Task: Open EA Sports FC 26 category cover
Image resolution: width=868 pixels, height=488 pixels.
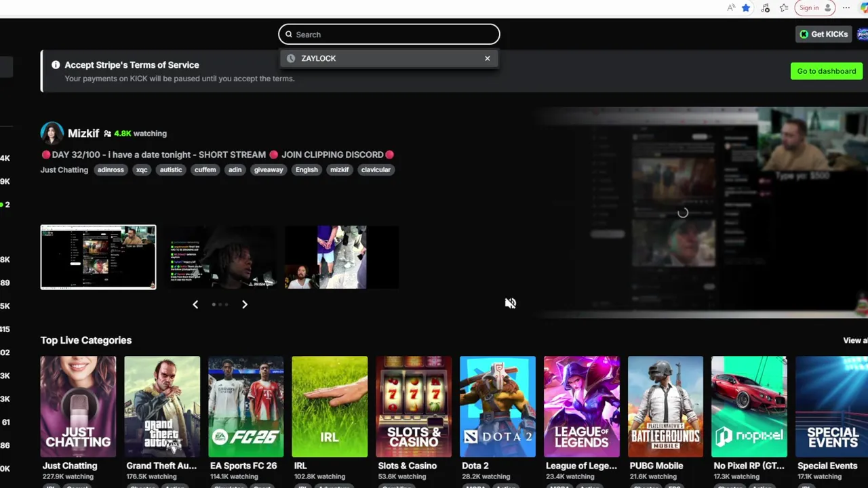Action: coord(246,407)
